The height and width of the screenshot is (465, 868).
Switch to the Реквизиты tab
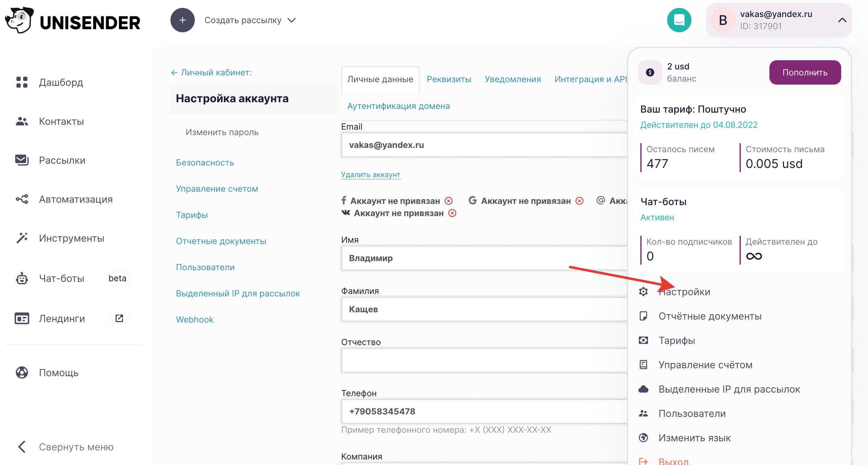[x=449, y=79]
